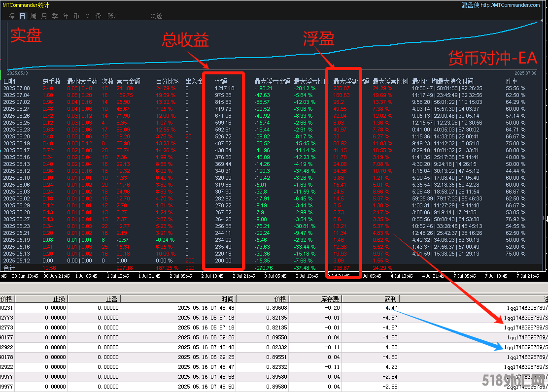Switch to the 月 monthly tab

click(44, 16)
